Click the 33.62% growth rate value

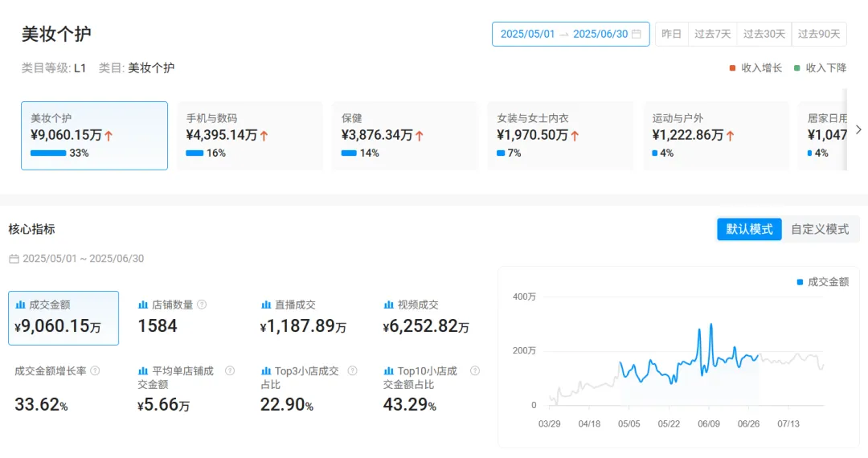(x=41, y=404)
